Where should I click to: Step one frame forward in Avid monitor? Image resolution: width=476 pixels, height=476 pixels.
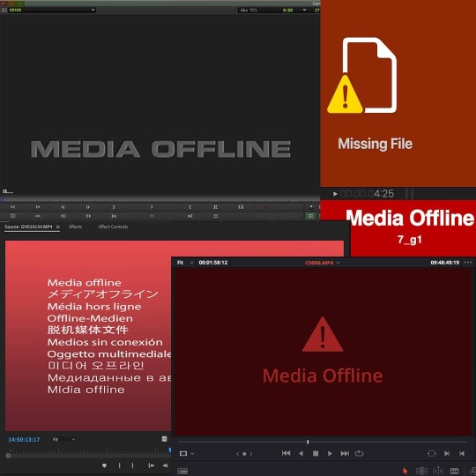click(x=88, y=207)
